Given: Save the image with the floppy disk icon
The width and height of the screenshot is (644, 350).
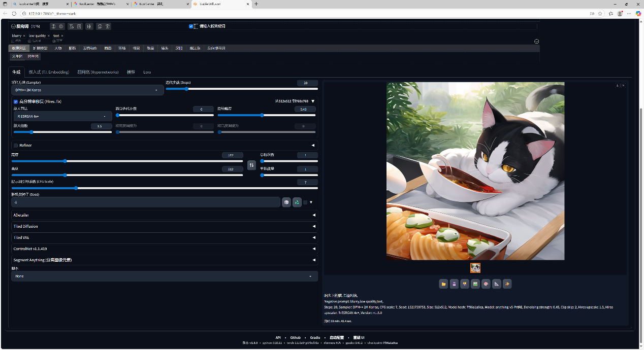Looking at the screenshot, I should coord(454,284).
